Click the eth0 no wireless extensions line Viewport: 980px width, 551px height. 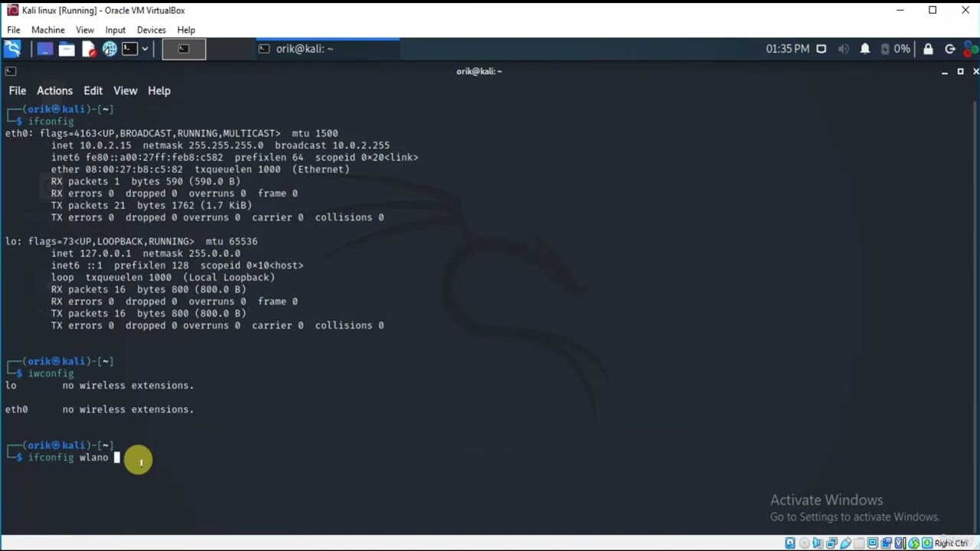[100, 409]
